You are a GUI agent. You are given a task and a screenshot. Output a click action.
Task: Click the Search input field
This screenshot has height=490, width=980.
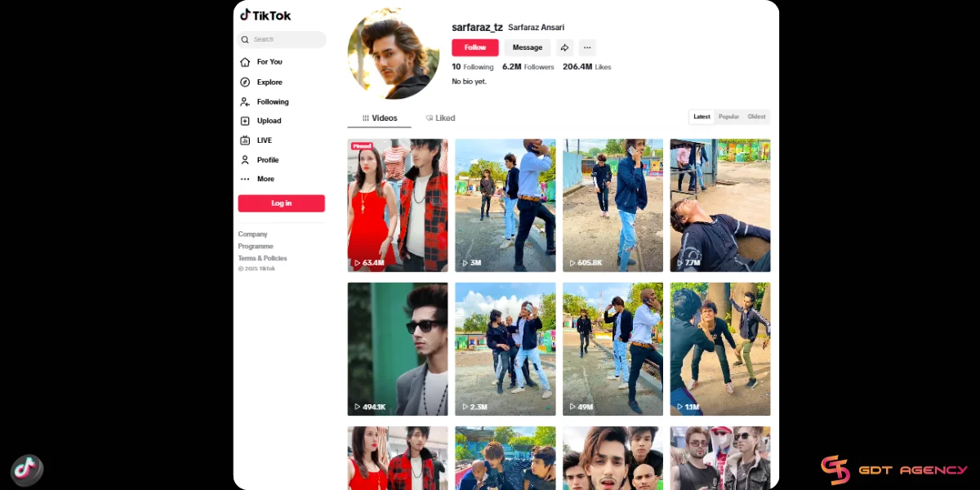[282, 39]
